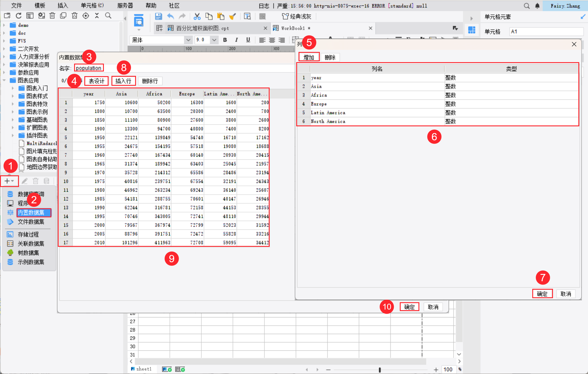The width and height of the screenshot is (588, 374).
Task: Toggle Underline formatting button
Action: [248, 40]
